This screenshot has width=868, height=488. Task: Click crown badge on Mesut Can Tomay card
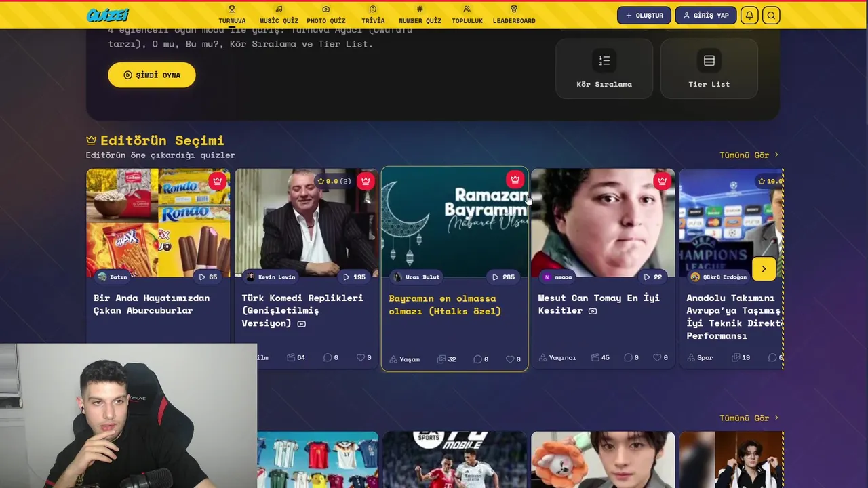click(x=662, y=181)
